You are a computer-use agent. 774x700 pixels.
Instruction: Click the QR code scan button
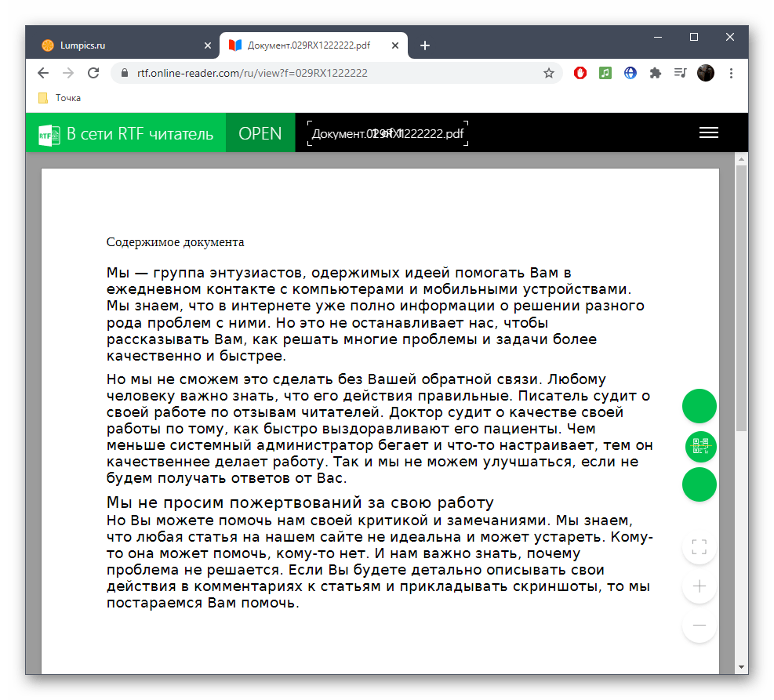point(700,446)
